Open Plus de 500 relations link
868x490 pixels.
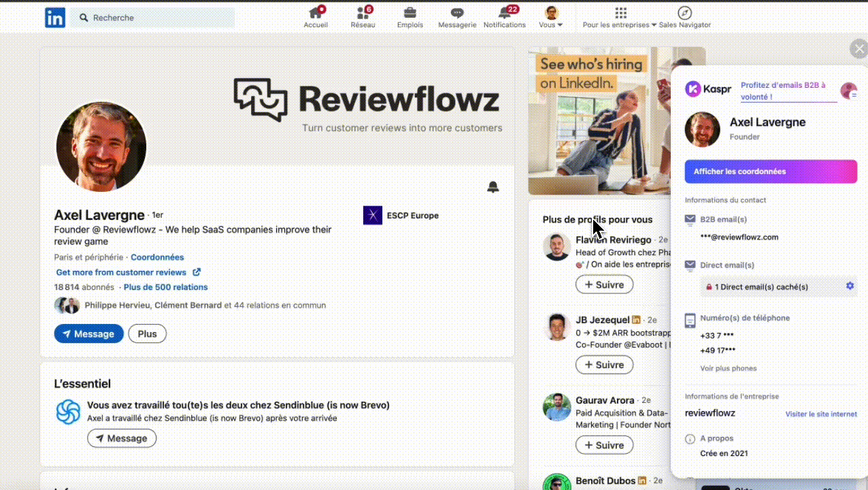click(166, 287)
